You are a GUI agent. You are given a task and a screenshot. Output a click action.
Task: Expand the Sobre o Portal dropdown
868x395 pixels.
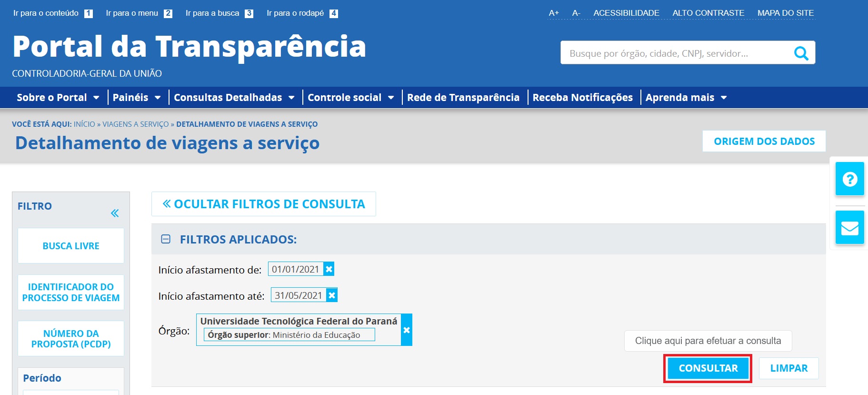(x=58, y=98)
